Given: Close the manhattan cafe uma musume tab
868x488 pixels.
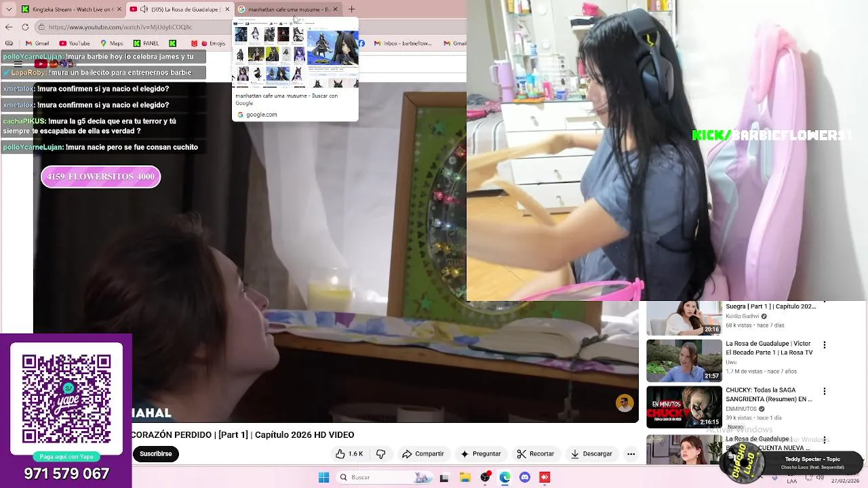Looking at the screenshot, I should coord(335,9).
